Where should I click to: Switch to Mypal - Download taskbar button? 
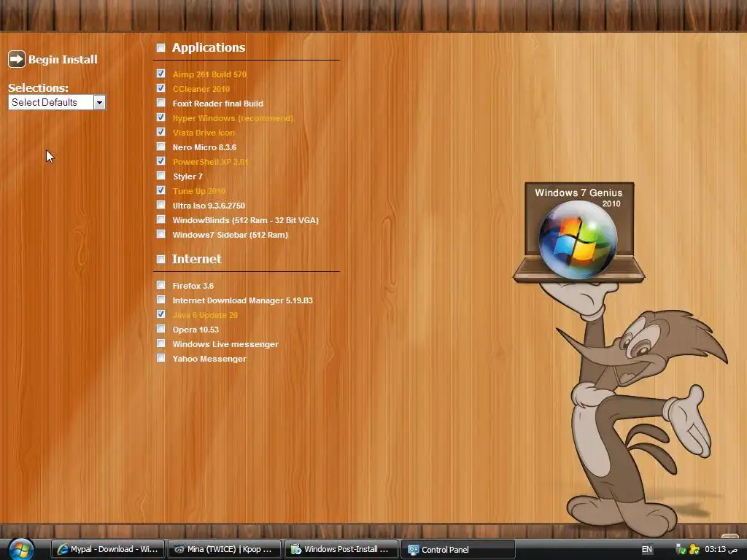pos(108,549)
